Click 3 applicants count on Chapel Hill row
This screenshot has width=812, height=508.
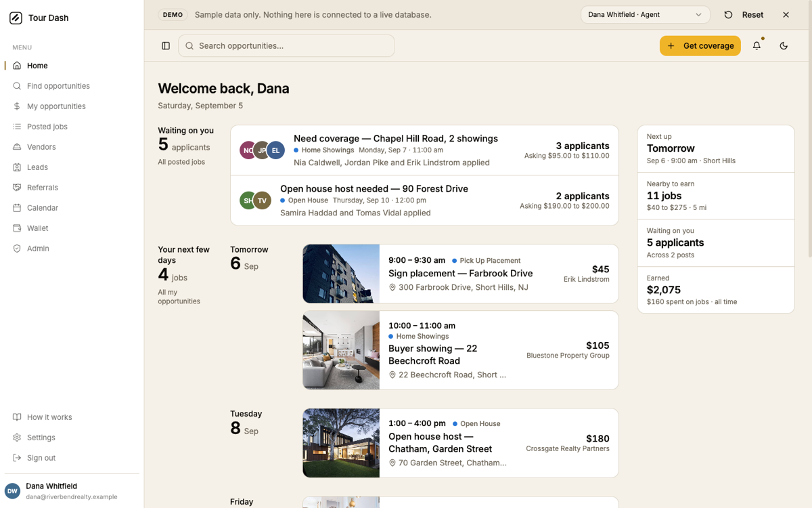(583, 146)
